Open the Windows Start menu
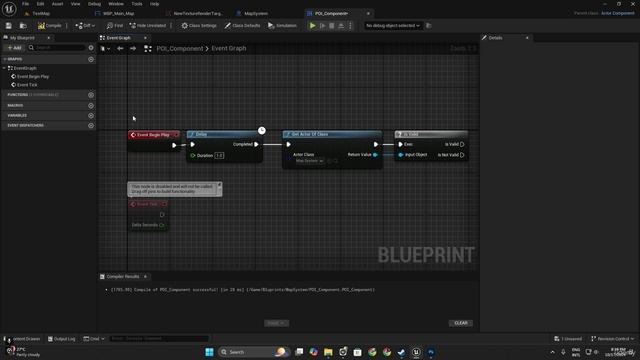Viewport: 640px width, 360px height. [x=209, y=352]
